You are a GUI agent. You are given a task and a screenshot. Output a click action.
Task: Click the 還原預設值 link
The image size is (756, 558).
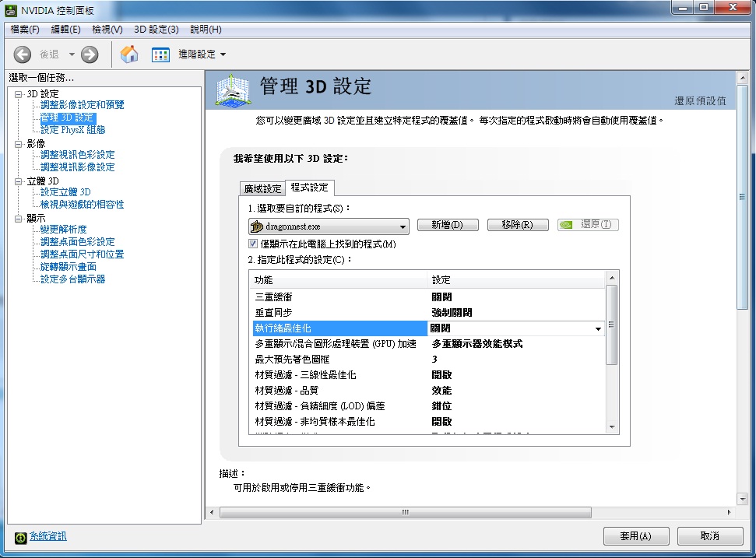[700, 100]
